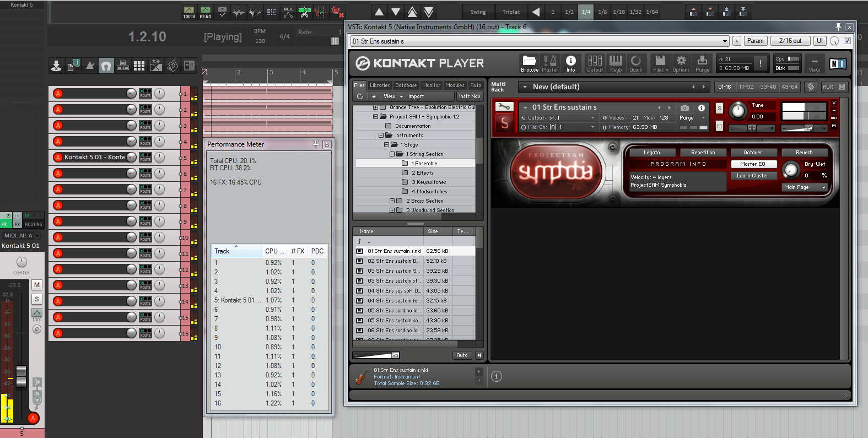Toggle record arm on track 1
Image resolution: width=868 pixels, height=438 pixels.
tap(58, 94)
